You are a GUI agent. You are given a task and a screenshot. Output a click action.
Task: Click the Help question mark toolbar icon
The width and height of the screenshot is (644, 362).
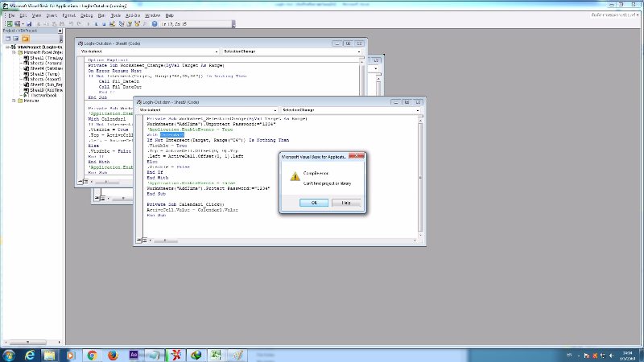point(154,24)
